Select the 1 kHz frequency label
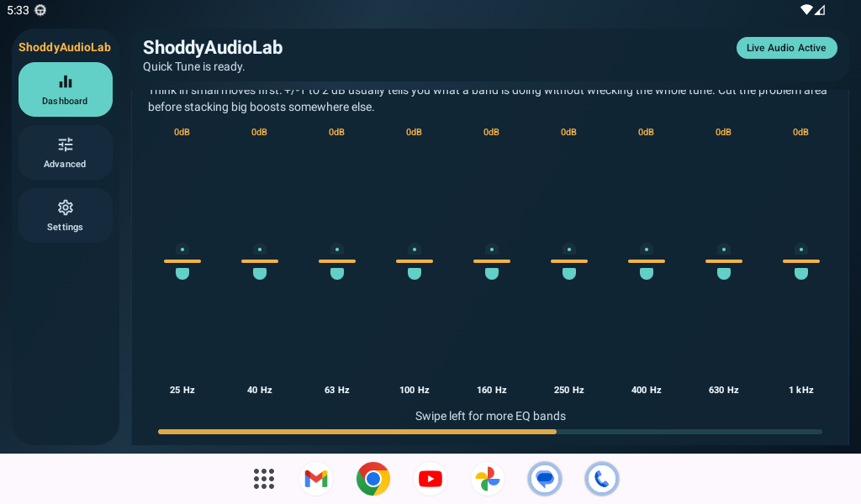861x504 pixels. pos(801,390)
